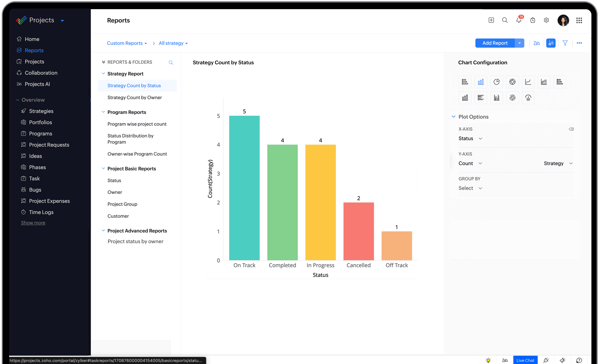
Task: Collapse the Plot Options section
Action: coord(453,117)
